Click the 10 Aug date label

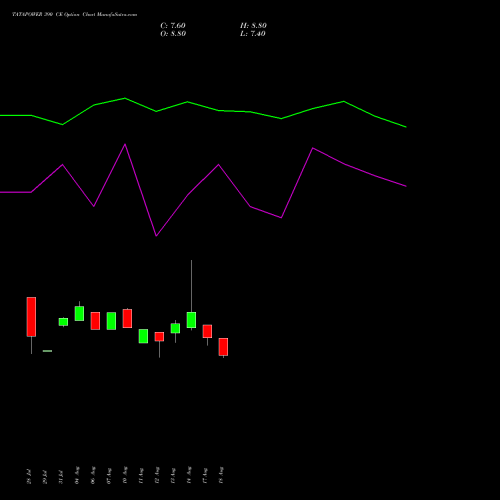point(125,475)
